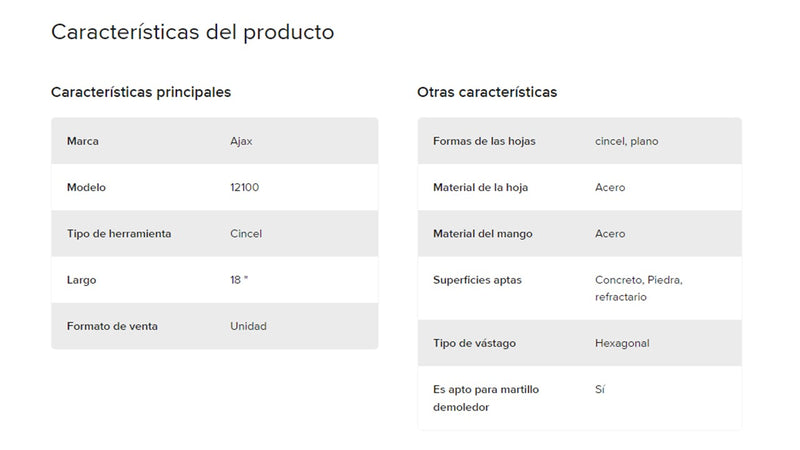Click the 'Formato de venta' label
Viewport: 800px width, 450px height.
pyautogui.click(x=112, y=326)
